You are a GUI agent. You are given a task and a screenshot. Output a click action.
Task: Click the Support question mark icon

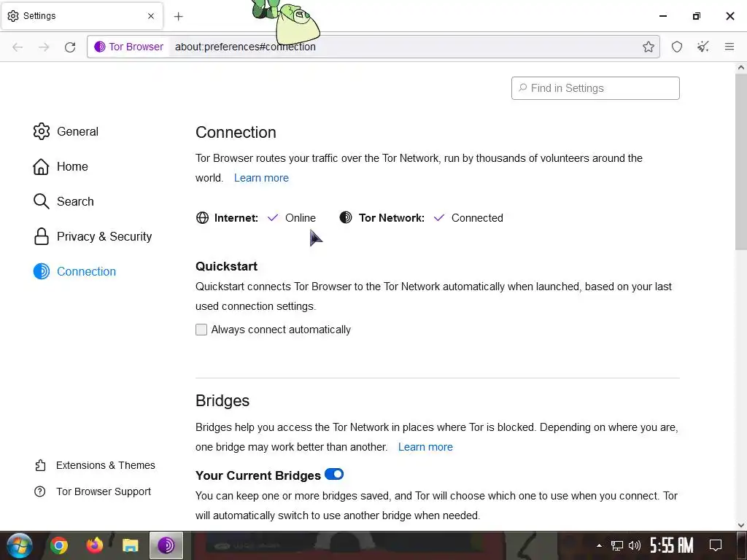[40, 491]
